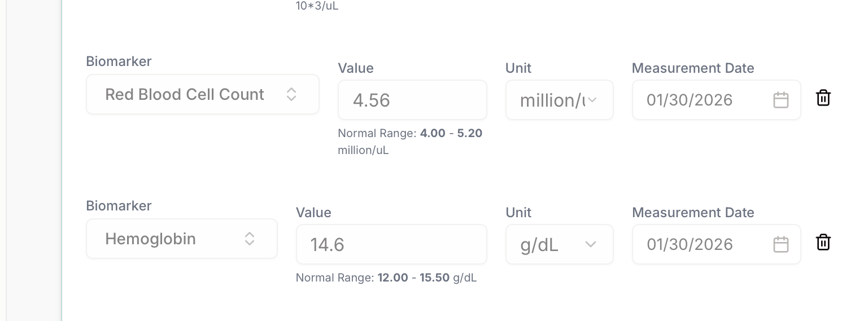Image resolution: width=868 pixels, height=321 pixels.
Task: Delete the Hemoglobin biomarker entry
Action: click(x=823, y=243)
